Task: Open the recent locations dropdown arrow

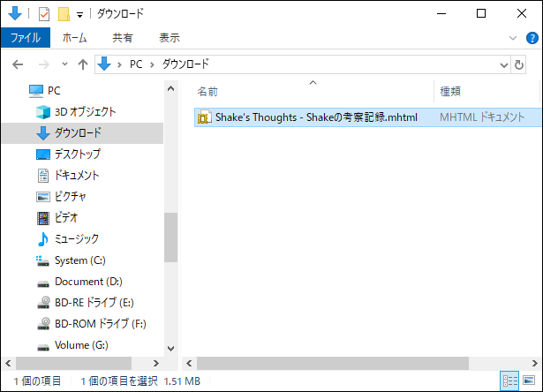Action: tap(64, 64)
